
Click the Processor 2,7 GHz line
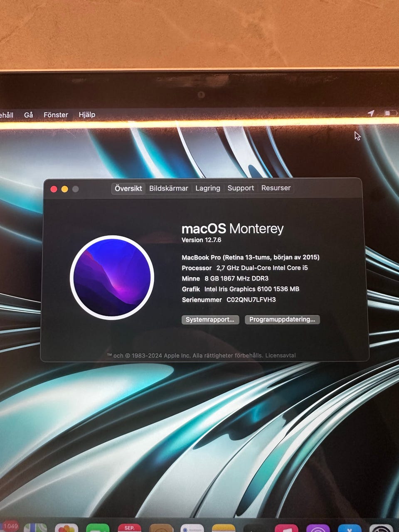(245, 268)
